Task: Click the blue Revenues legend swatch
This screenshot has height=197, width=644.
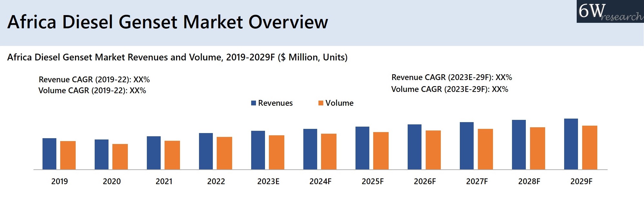Action: click(253, 103)
